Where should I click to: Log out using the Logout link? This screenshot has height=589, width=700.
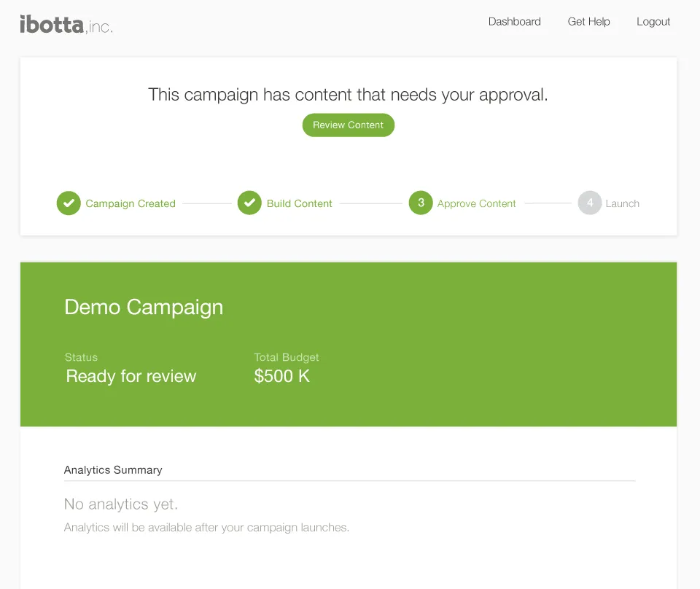[x=653, y=22]
